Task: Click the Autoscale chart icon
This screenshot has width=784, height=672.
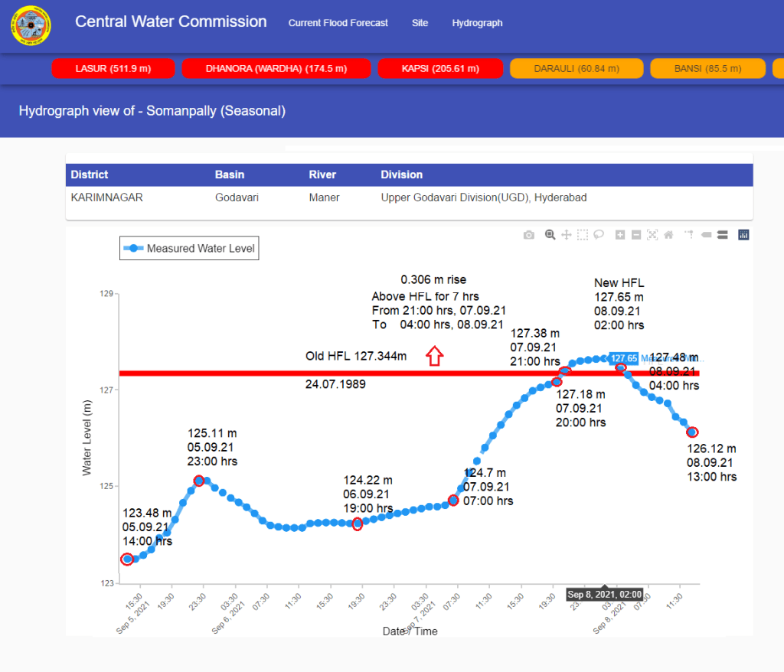Action: point(652,235)
